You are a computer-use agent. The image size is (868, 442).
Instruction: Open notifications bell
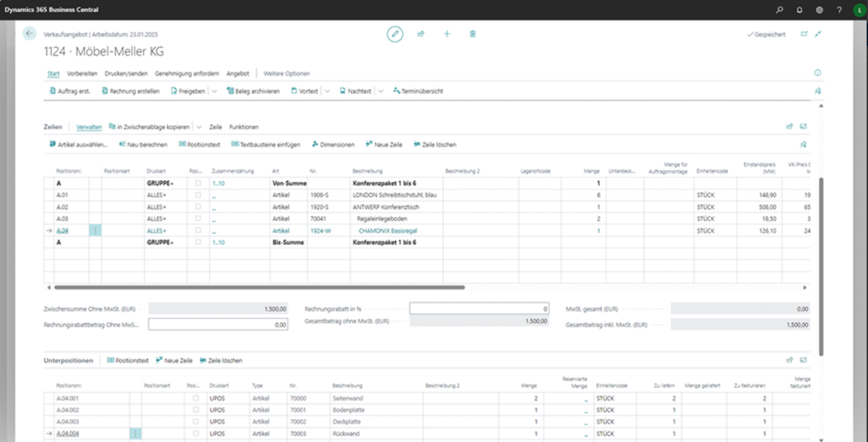point(799,9)
